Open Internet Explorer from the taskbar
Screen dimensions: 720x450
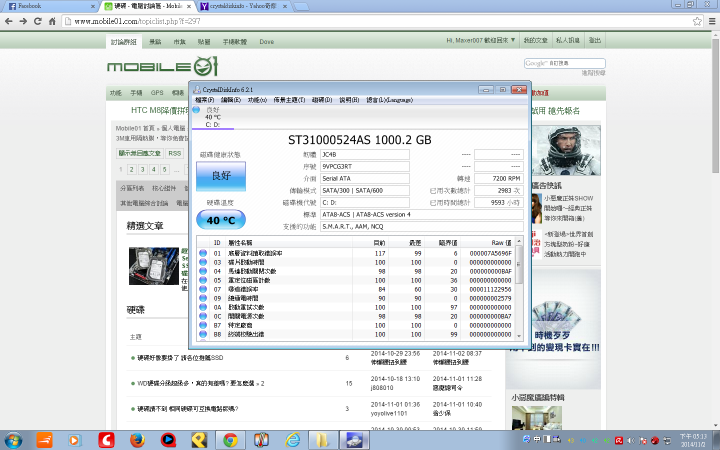tap(292, 441)
